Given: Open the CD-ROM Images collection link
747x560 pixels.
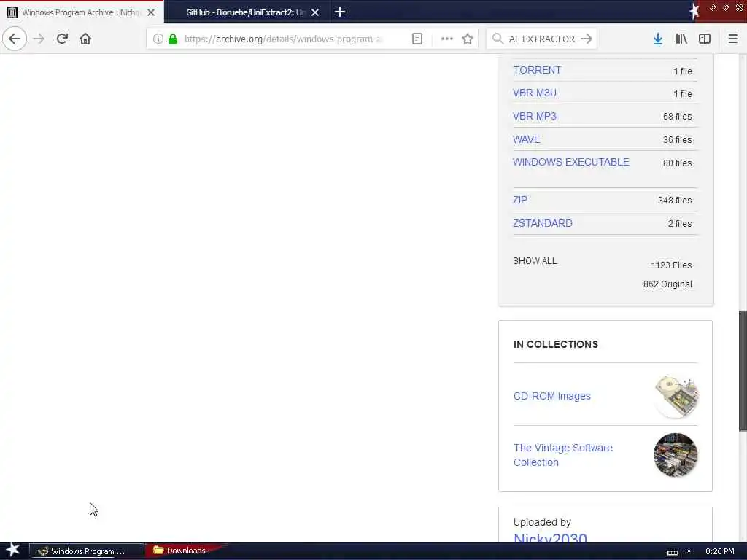Looking at the screenshot, I should pyautogui.click(x=551, y=396).
